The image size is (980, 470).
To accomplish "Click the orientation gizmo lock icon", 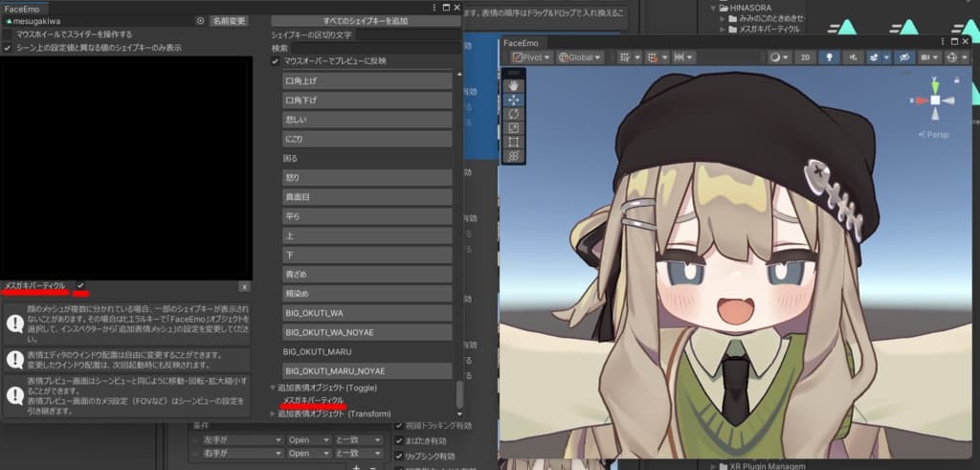I will coord(956,80).
